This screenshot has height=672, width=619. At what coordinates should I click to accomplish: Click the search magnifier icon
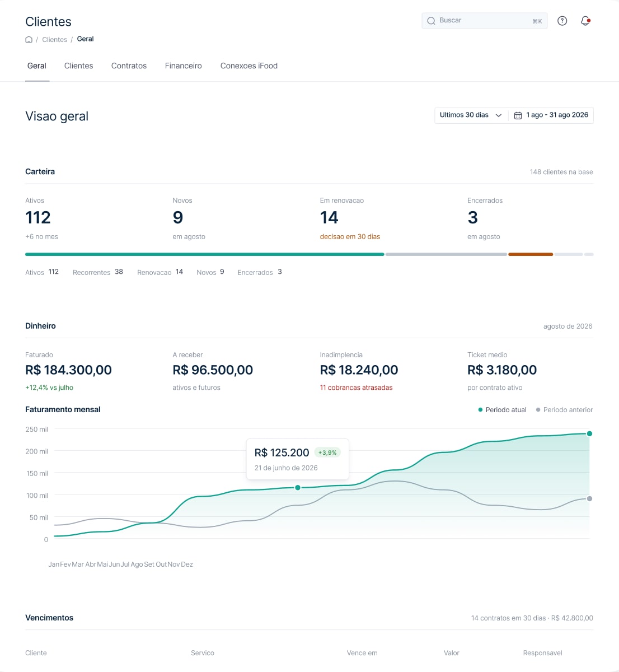pos(431,21)
